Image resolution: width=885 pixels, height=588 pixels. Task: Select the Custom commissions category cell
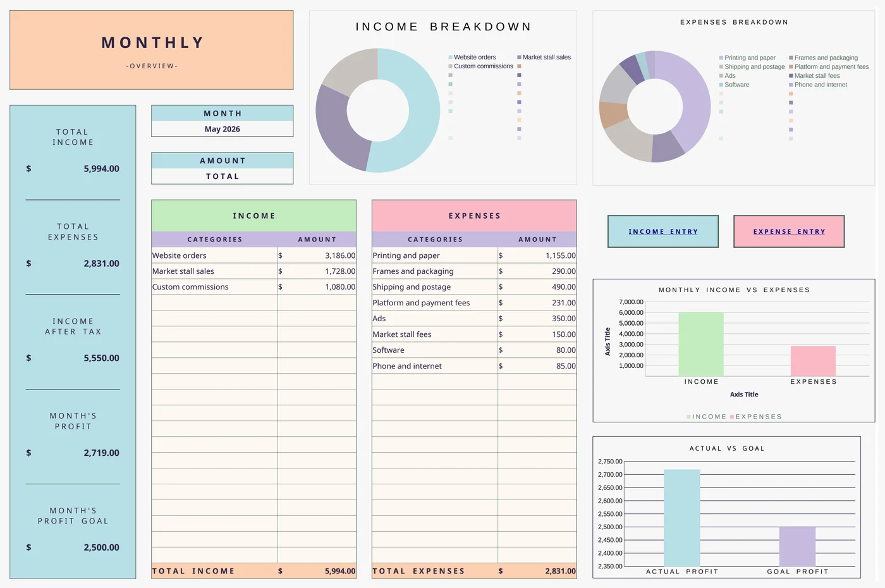pos(214,287)
